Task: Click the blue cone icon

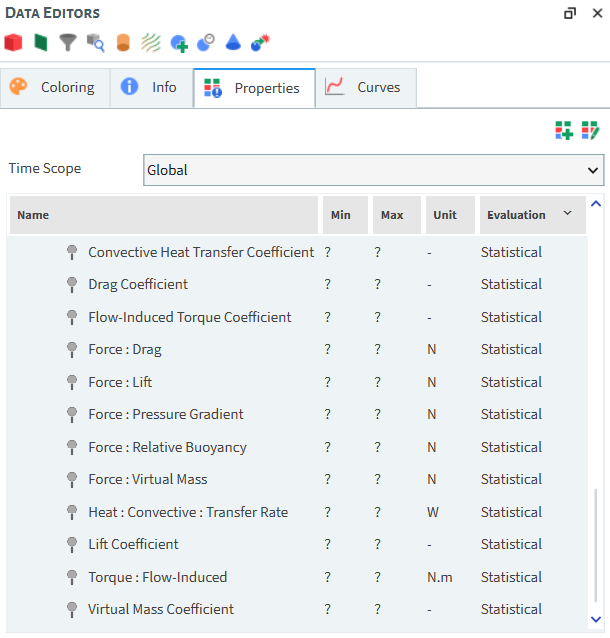Action: [x=233, y=42]
